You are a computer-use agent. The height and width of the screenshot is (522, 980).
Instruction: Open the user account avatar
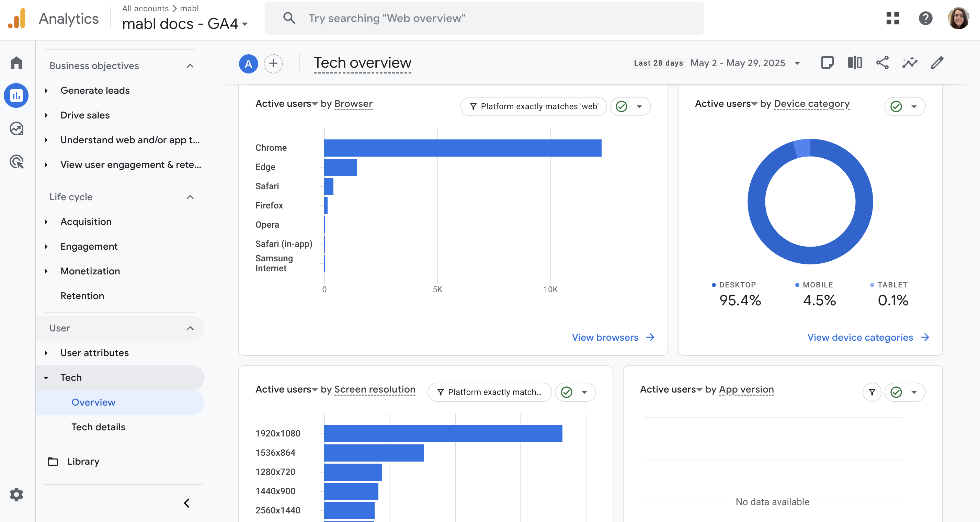click(958, 18)
